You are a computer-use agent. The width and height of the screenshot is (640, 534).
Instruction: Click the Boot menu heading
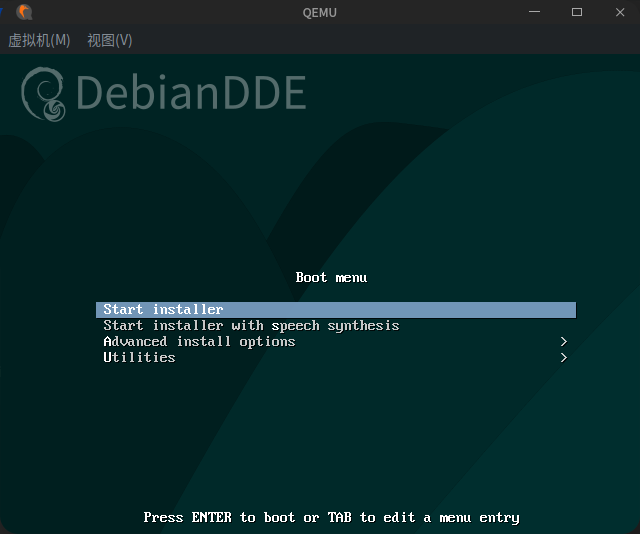coord(331,278)
